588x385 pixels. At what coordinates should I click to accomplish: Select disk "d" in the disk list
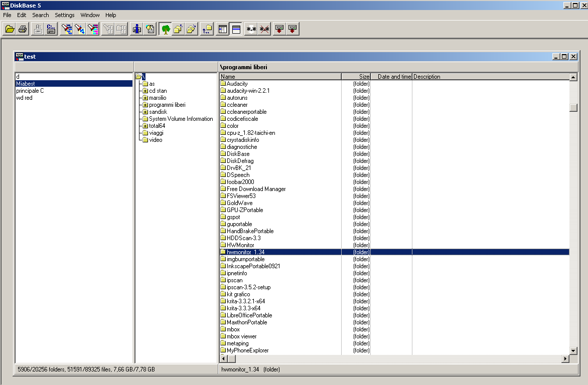tap(74, 77)
